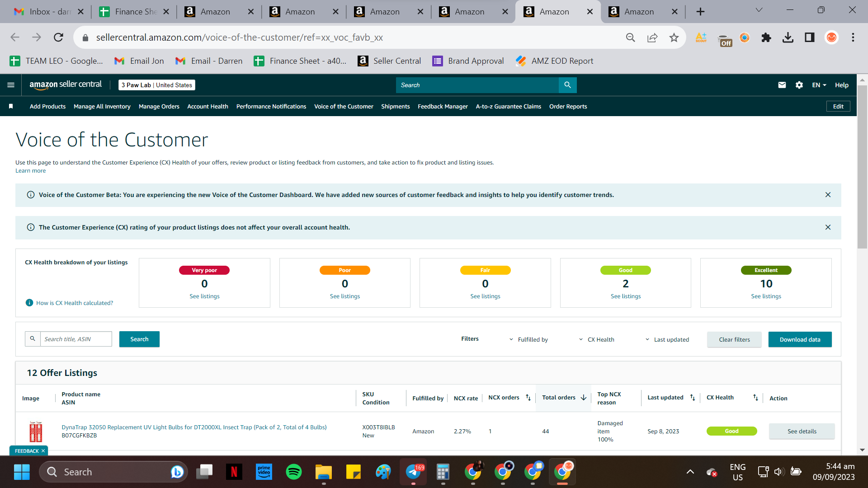This screenshot has width=868, height=488.
Task: Dismiss the Voice of the Customer Beta banner
Action: click(x=828, y=195)
